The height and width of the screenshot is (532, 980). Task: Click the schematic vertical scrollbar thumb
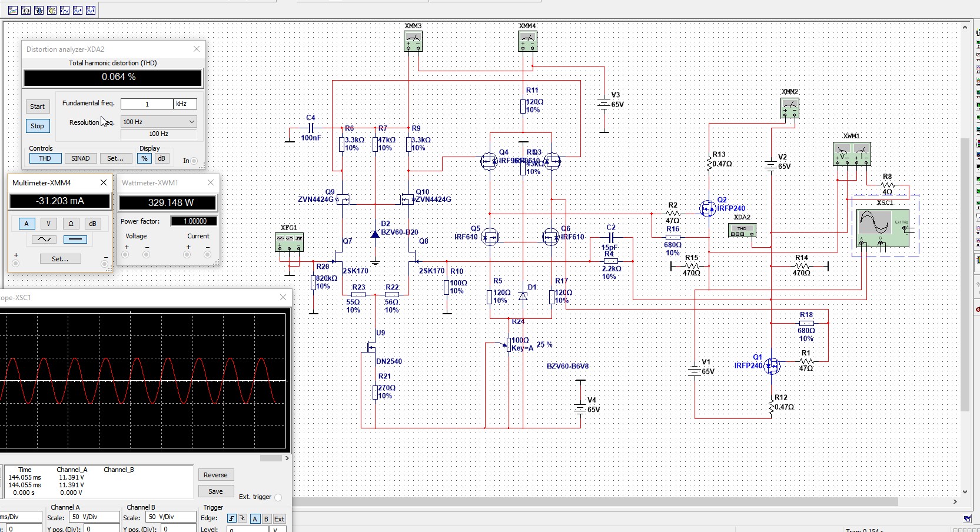(x=965, y=274)
